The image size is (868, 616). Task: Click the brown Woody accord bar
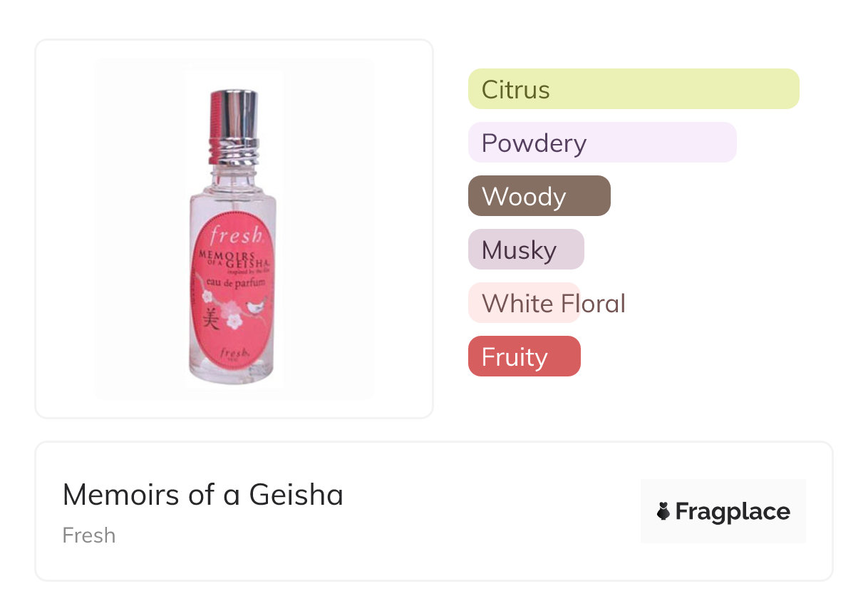click(x=539, y=196)
